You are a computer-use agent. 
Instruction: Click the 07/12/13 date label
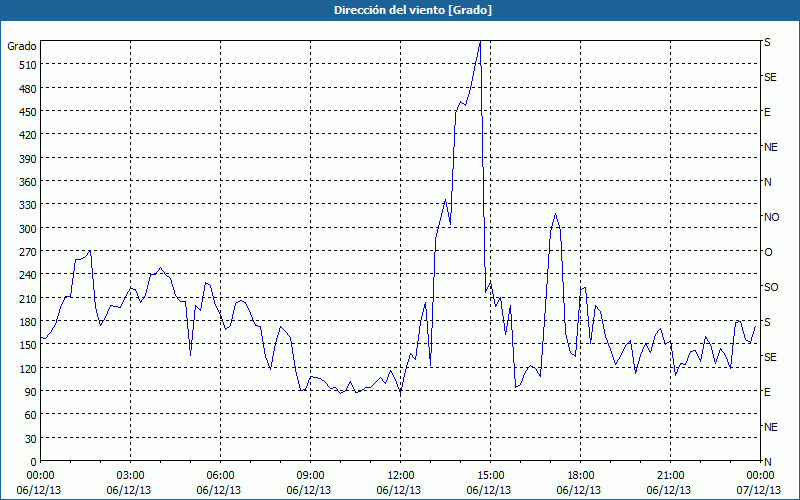tap(759, 490)
